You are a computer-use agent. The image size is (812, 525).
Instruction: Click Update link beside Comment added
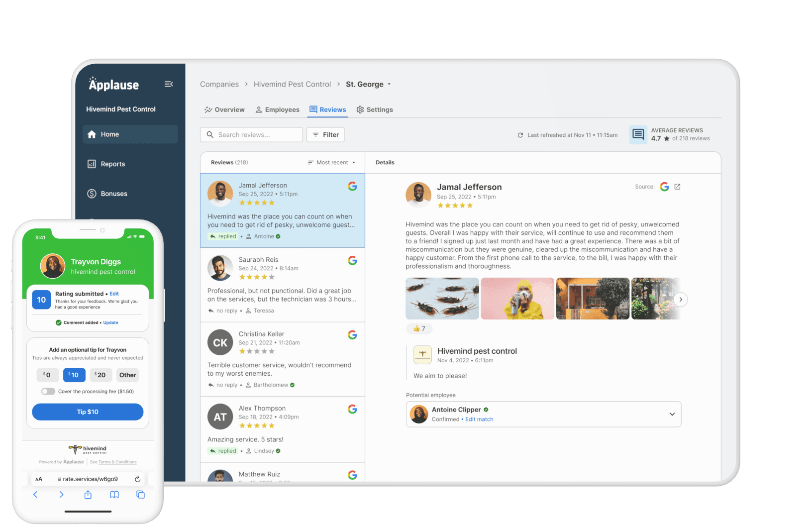(110, 322)
